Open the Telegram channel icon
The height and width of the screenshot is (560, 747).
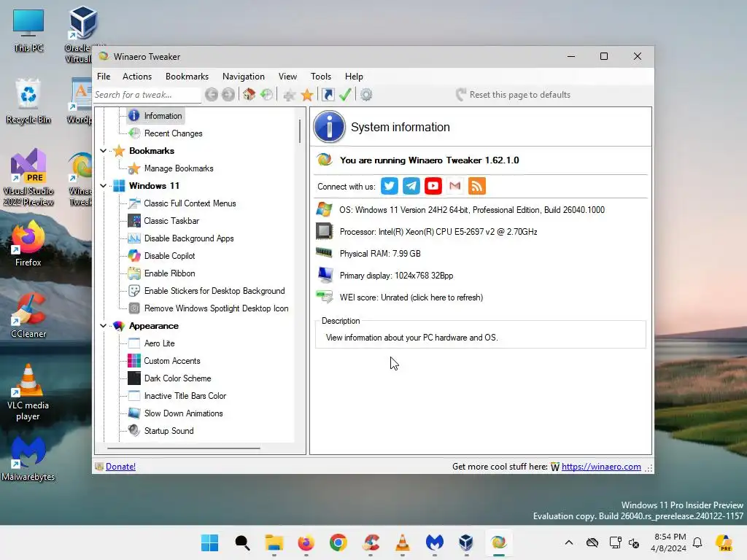click(x=411, y=186)
